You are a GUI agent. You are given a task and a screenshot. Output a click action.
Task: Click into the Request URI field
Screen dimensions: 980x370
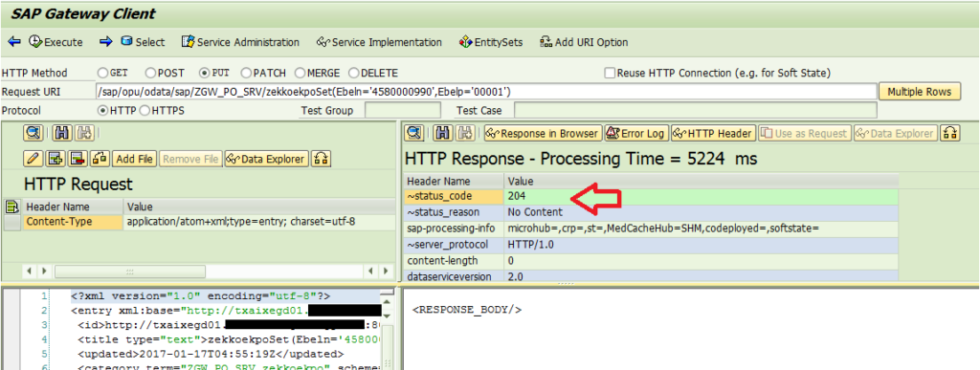pos(485,92)
